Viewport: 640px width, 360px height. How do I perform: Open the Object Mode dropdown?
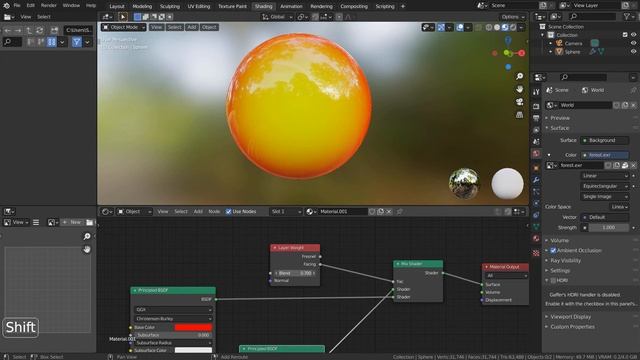click(x=124, y=27)
